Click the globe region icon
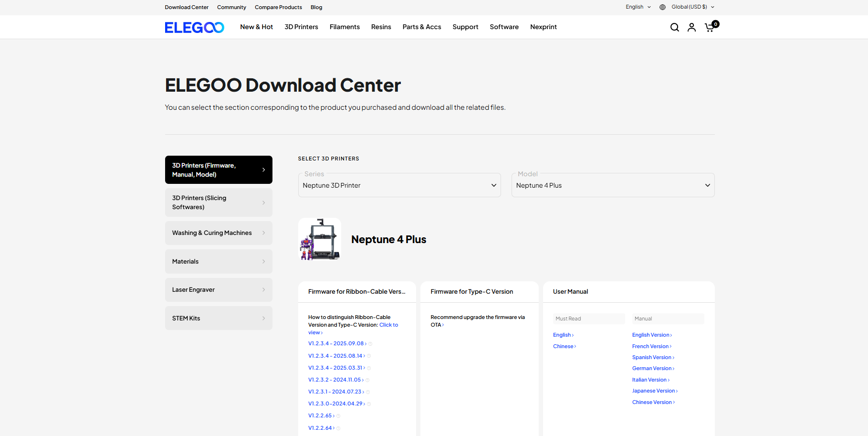The height and width of the screenshot is (436, 868). point(662,7)
